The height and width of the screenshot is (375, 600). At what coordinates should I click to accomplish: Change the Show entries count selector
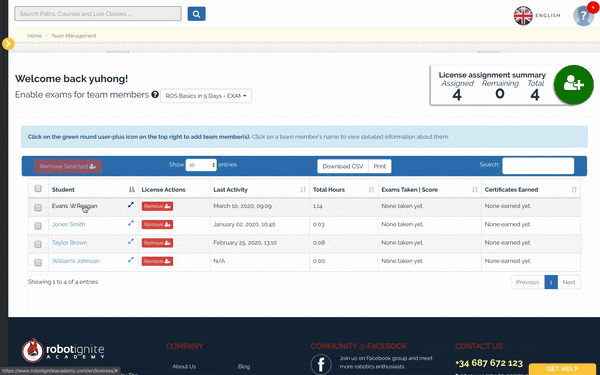pos(201,165)
